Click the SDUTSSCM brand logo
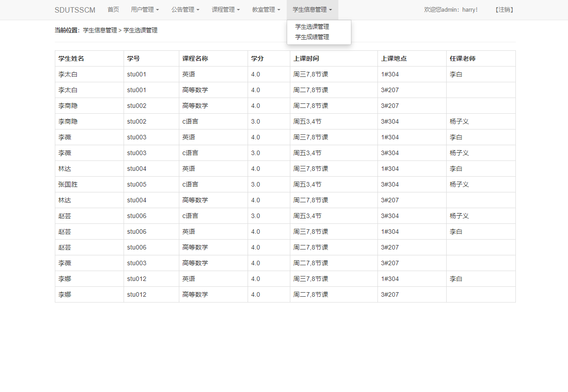 coord(75,9)
